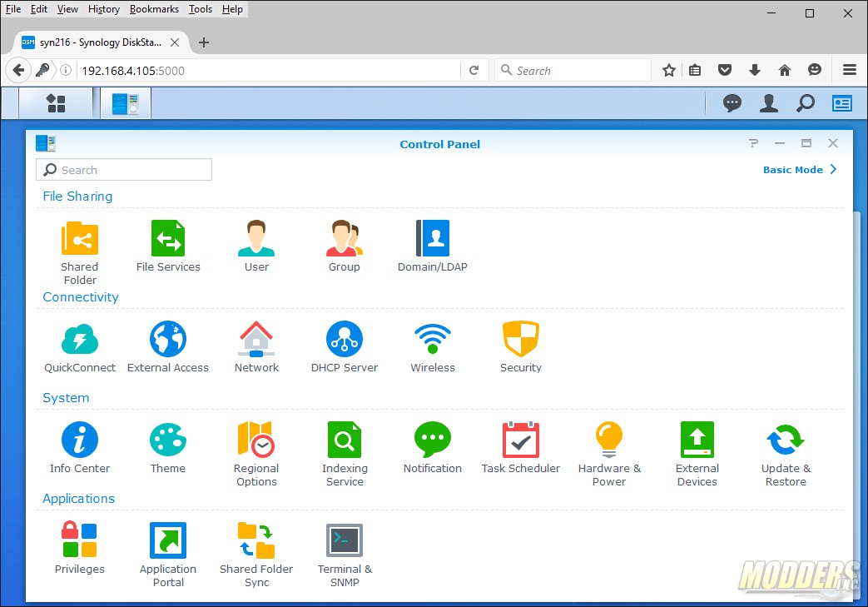Open the Group settings icon

[345, 246]
